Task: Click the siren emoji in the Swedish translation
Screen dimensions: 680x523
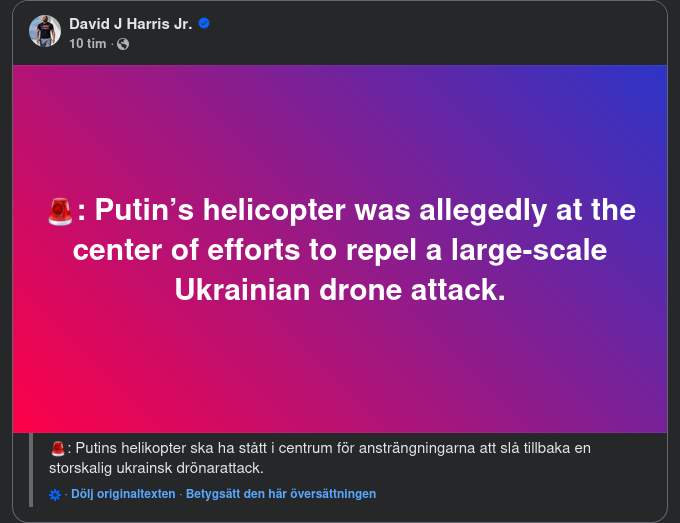Action: pos(58,448)
